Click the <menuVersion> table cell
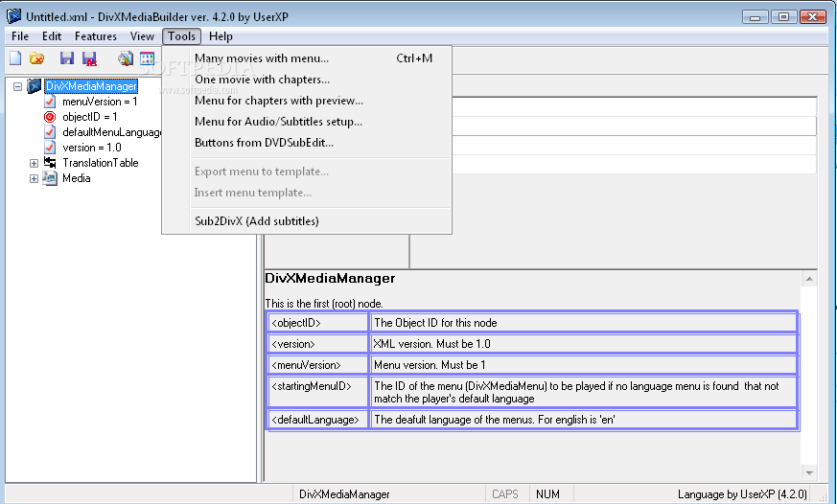The height and width of the screenshot is (504, 837). (318, 365)
